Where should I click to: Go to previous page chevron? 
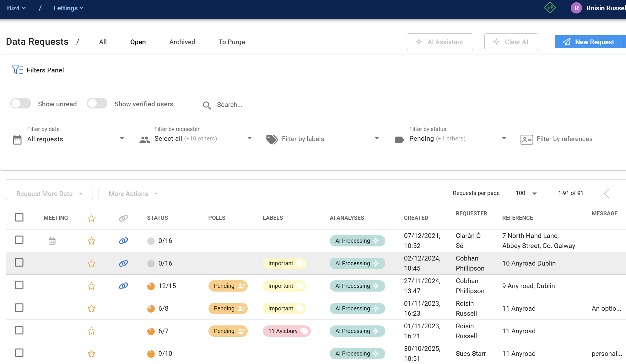pyautogui.click(x=607, y=193)
